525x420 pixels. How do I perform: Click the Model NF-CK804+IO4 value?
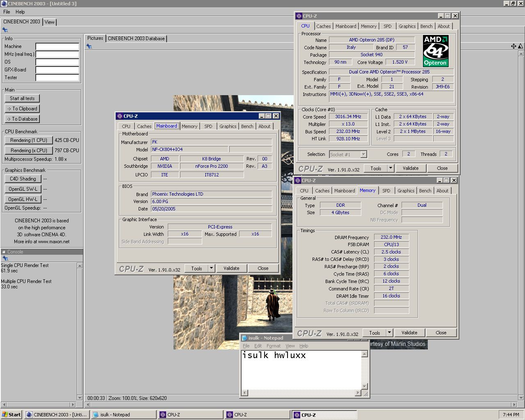click(189, 149)
